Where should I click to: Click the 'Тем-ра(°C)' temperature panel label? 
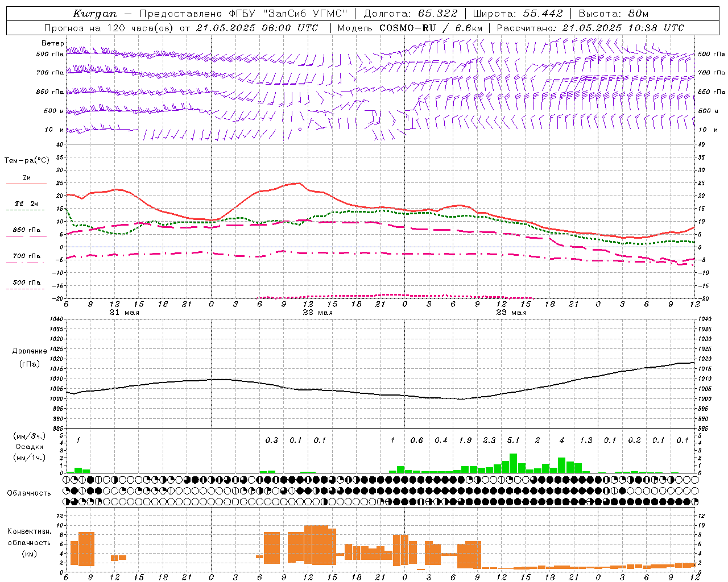[x=27, y=161]
